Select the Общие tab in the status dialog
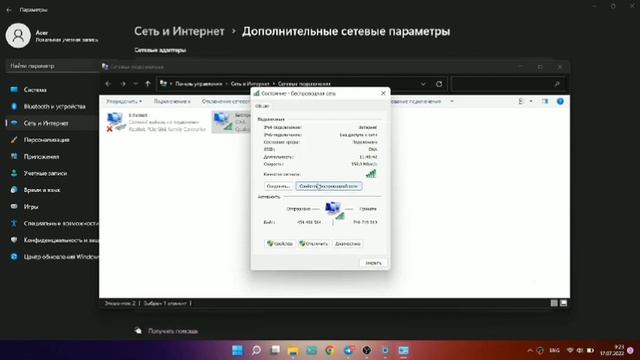This screenshot has width=640, height=360. click(x=262, y=106)
